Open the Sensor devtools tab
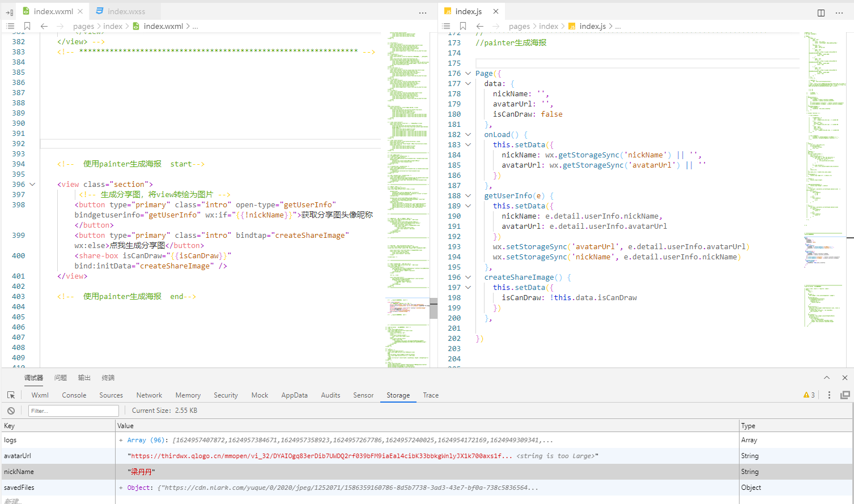 point(363,395)
